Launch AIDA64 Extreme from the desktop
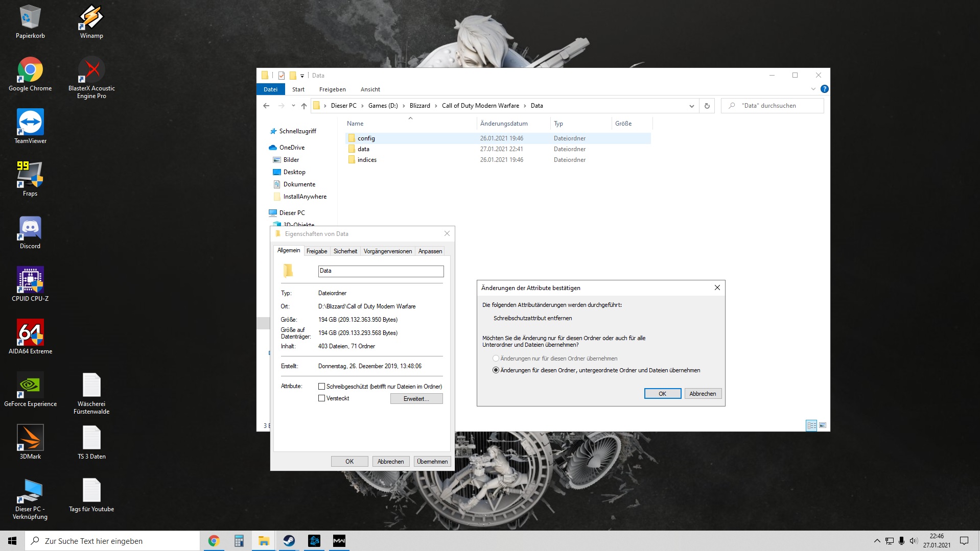This screenshot has width=980, height=551. (30, 337)
